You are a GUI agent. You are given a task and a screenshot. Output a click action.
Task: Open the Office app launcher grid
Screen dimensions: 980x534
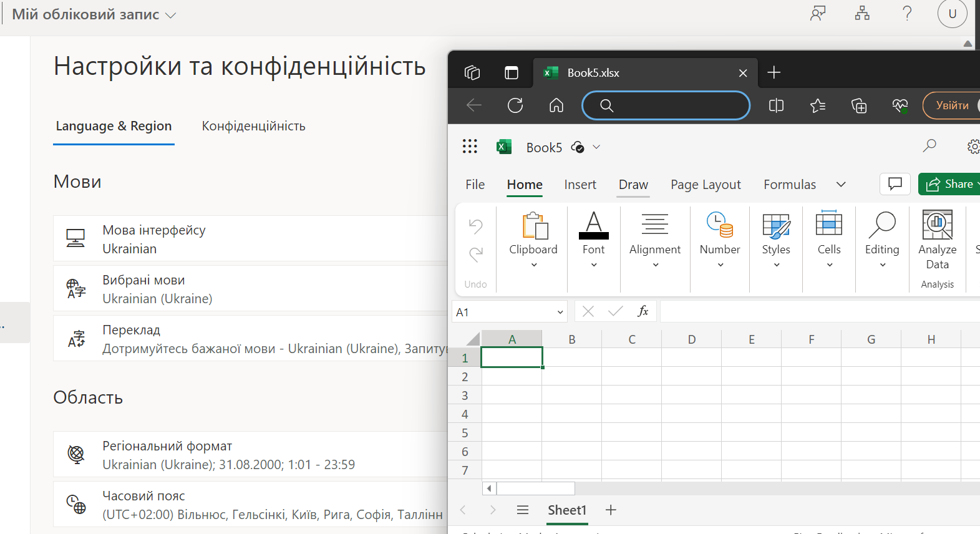[470, 147]
